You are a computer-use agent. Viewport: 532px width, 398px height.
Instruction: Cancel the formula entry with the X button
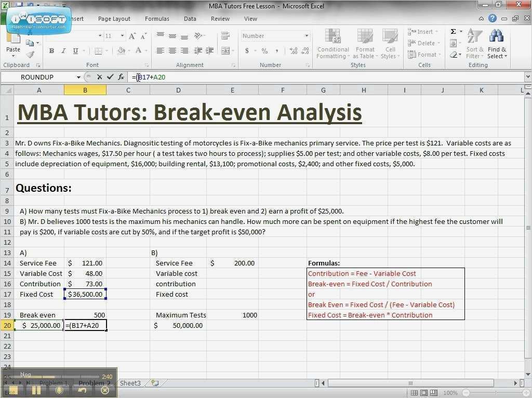(99, 77)
